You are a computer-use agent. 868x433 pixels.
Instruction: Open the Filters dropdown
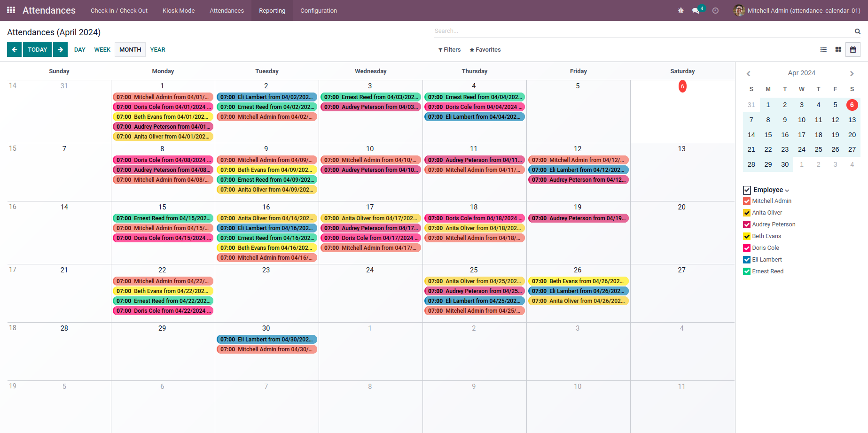click(449, 50)
